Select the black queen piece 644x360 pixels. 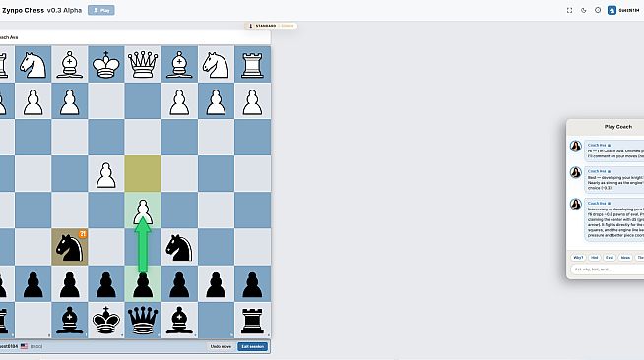pos(143,321)
